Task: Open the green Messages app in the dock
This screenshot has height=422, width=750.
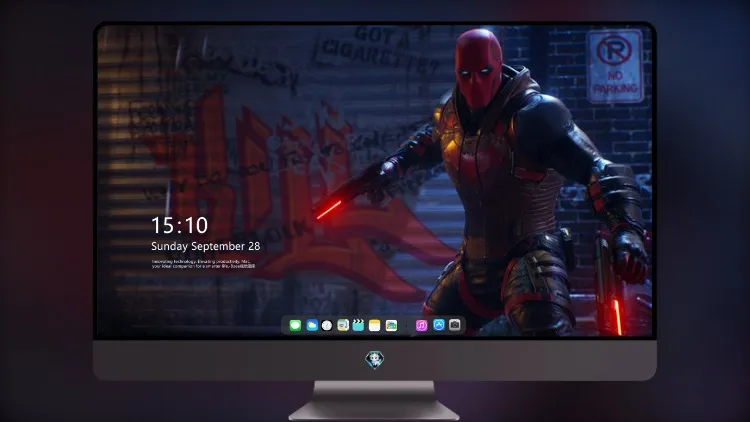Action: click(x=295, y=326)
